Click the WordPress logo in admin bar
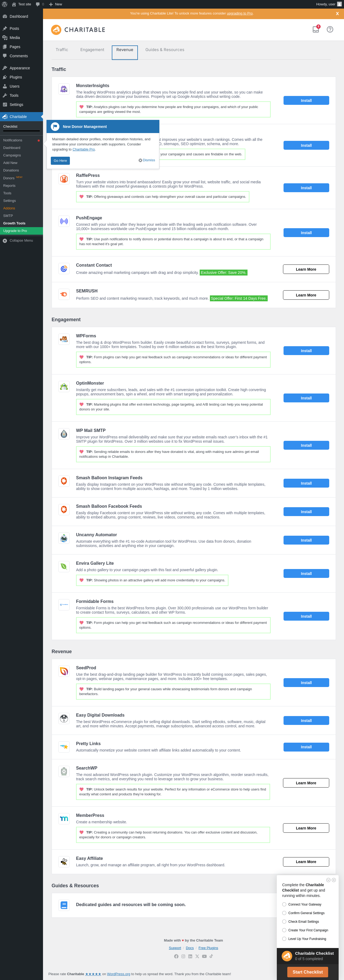This screenshot has height=980, width=344. click(x=5, y=4)
